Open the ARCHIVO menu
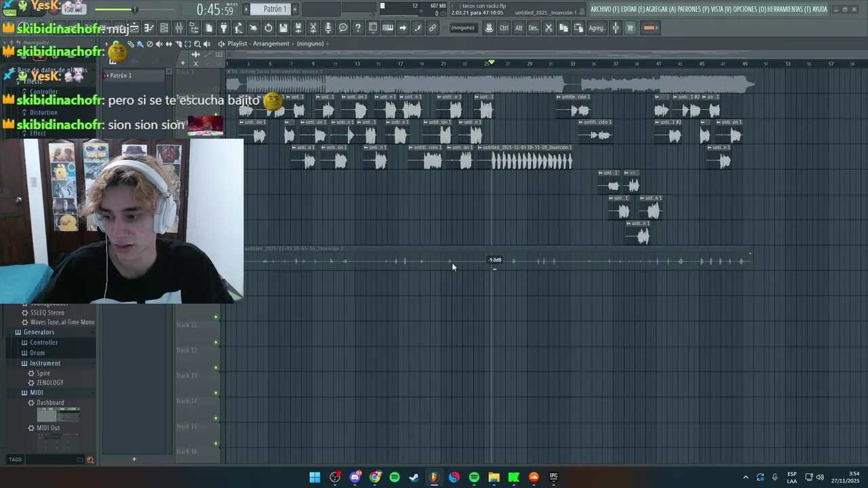 click(x=605, y=9)
